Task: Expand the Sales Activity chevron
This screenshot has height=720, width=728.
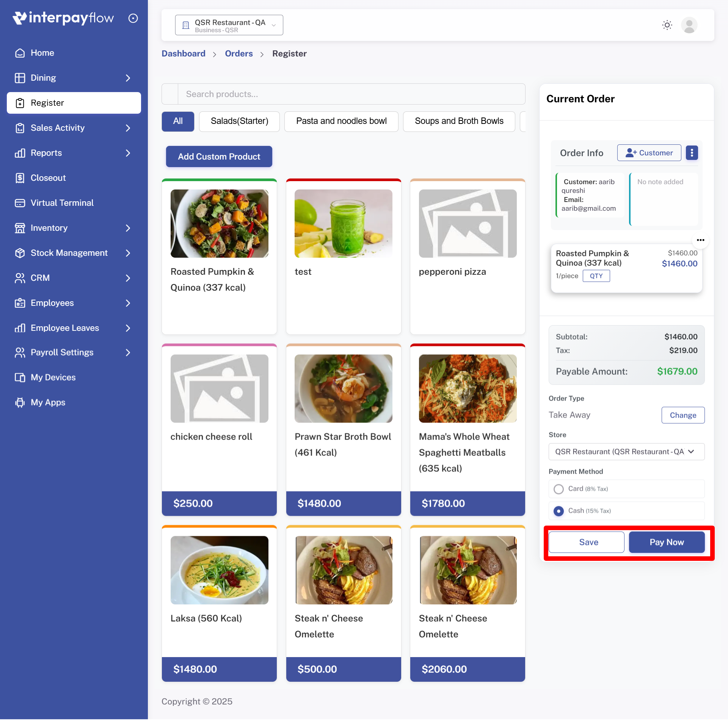Action: click(x=128, y=128)
